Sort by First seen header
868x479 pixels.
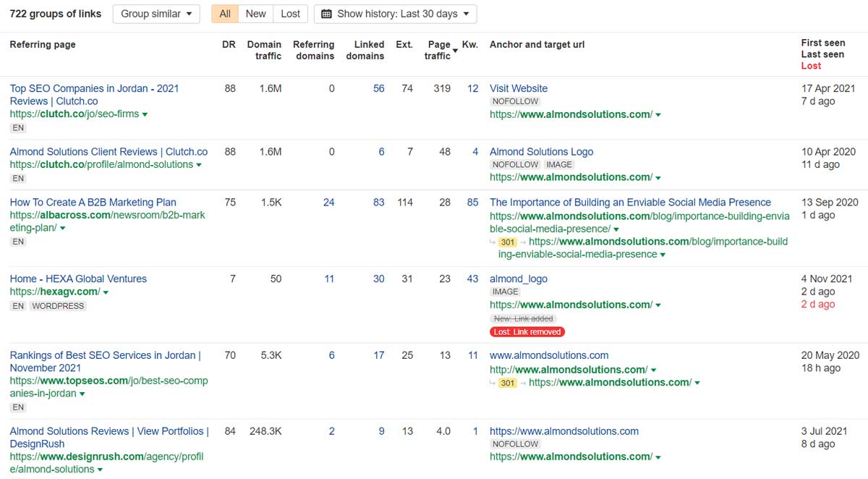click(x=822, y=43)
